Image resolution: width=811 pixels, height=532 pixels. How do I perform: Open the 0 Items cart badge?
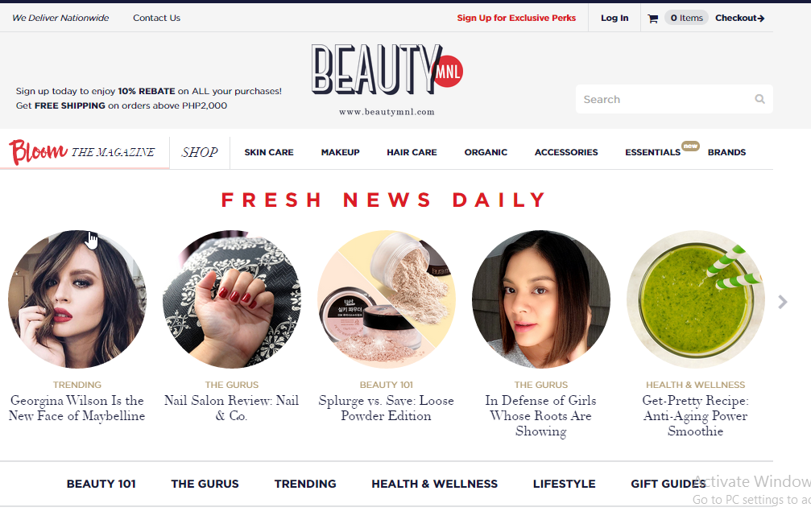point(686,18)
